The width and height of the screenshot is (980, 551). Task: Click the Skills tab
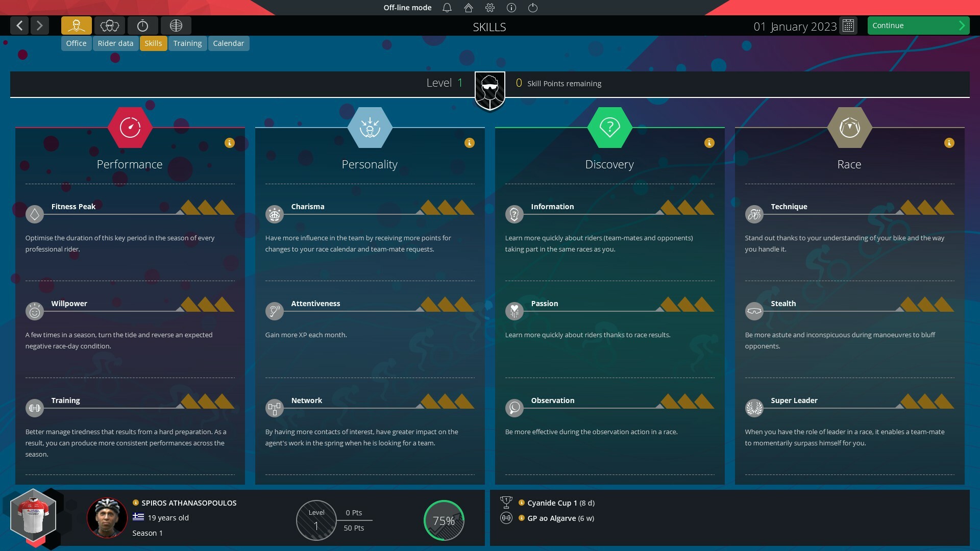(153, 43)
